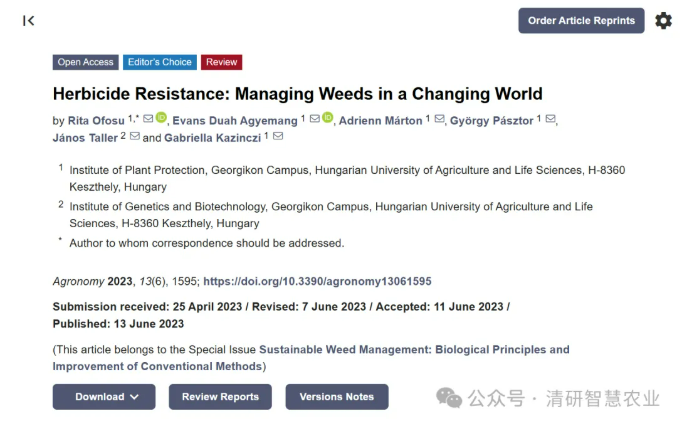Open settings via the gear icon
This screenshot has height=425, width=692.
tap(663, 21)
